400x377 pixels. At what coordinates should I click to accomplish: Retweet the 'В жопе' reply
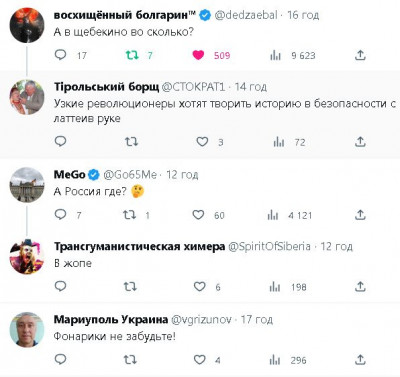point(130,287)
